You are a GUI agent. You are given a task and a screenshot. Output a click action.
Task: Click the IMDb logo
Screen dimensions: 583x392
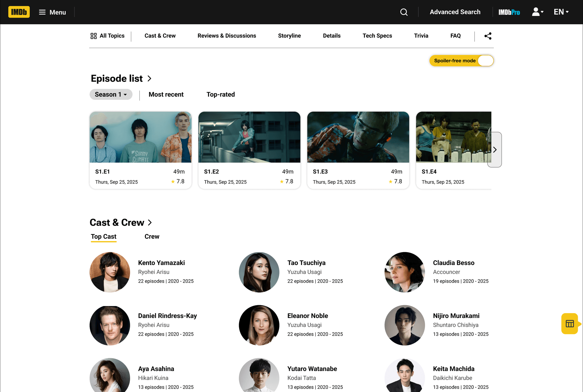point(19,12)
